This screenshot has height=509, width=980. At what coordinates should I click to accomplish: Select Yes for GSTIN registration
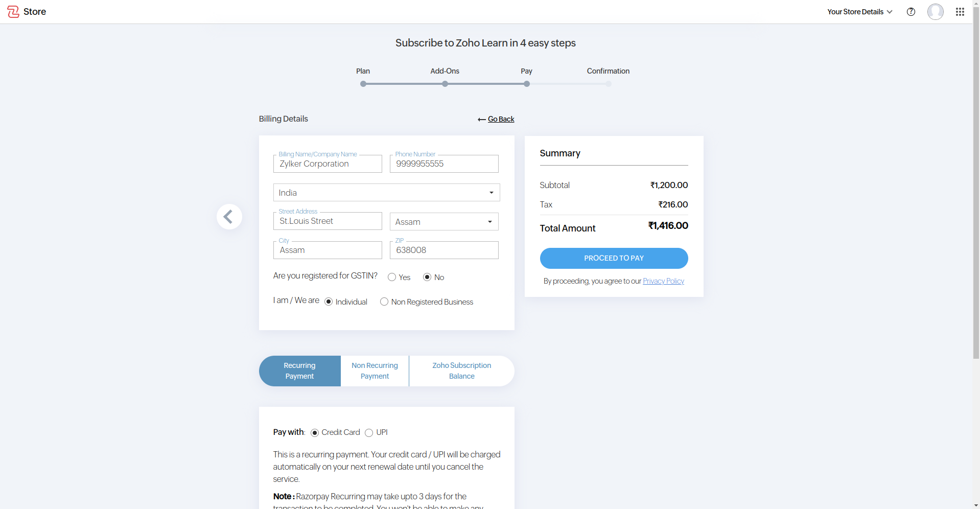(x=392, y=277)
